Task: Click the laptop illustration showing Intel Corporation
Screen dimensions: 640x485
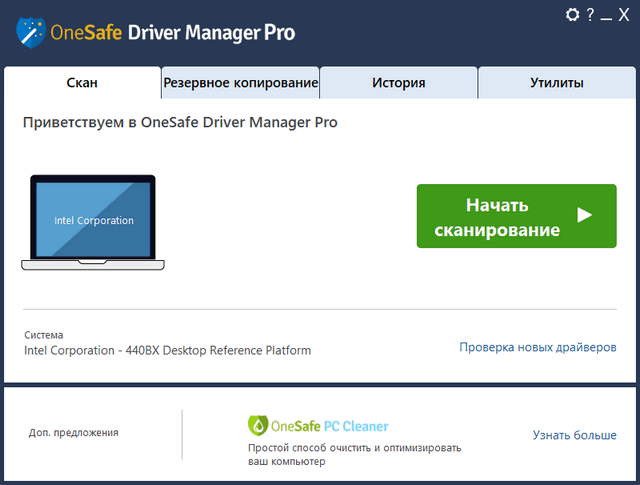Action: tap(93, 222)
